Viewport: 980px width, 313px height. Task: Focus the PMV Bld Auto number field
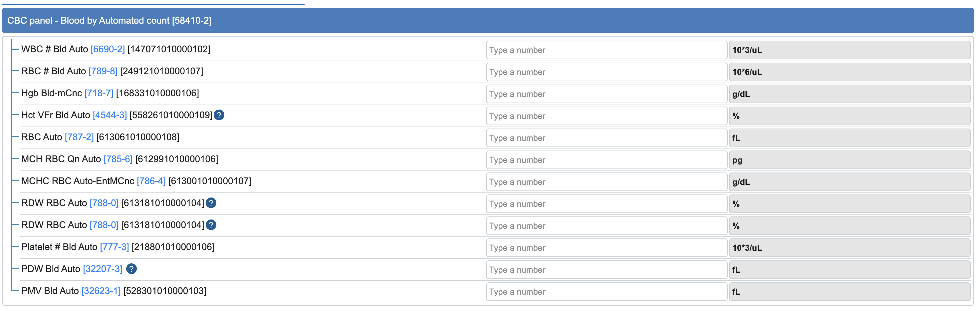pos(606,292)
